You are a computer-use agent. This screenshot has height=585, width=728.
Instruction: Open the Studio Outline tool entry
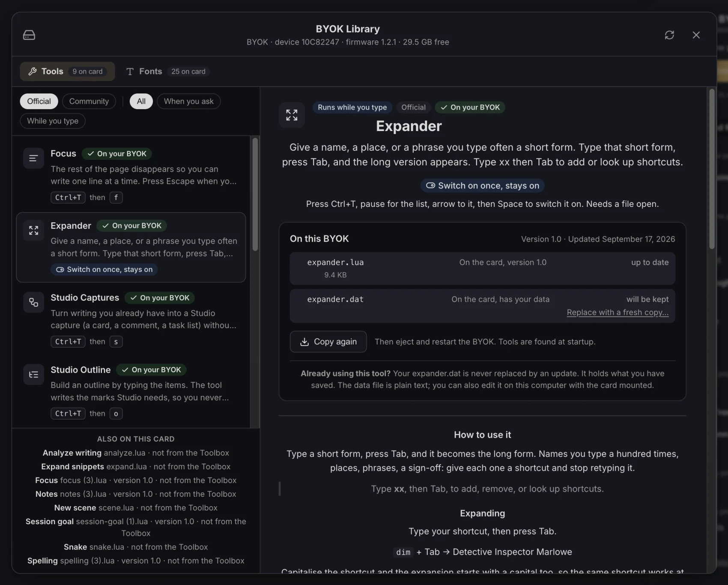pos(131,391)
